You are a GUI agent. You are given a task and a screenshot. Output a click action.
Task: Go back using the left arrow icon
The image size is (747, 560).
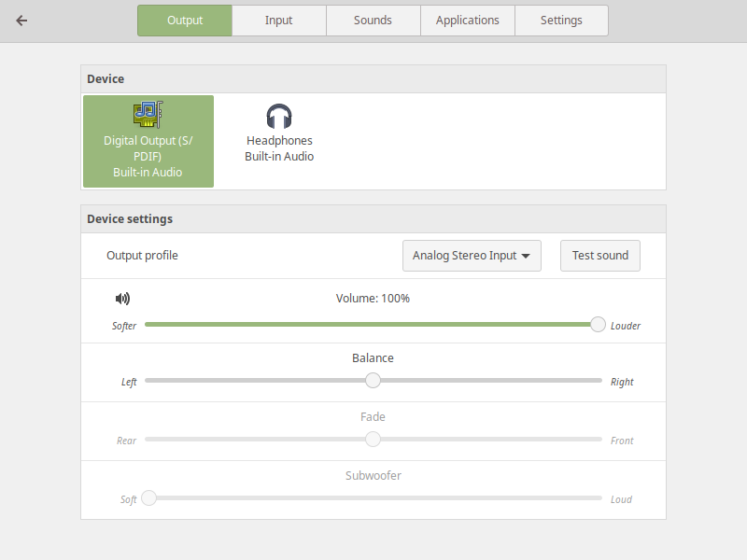click(21, 21)
